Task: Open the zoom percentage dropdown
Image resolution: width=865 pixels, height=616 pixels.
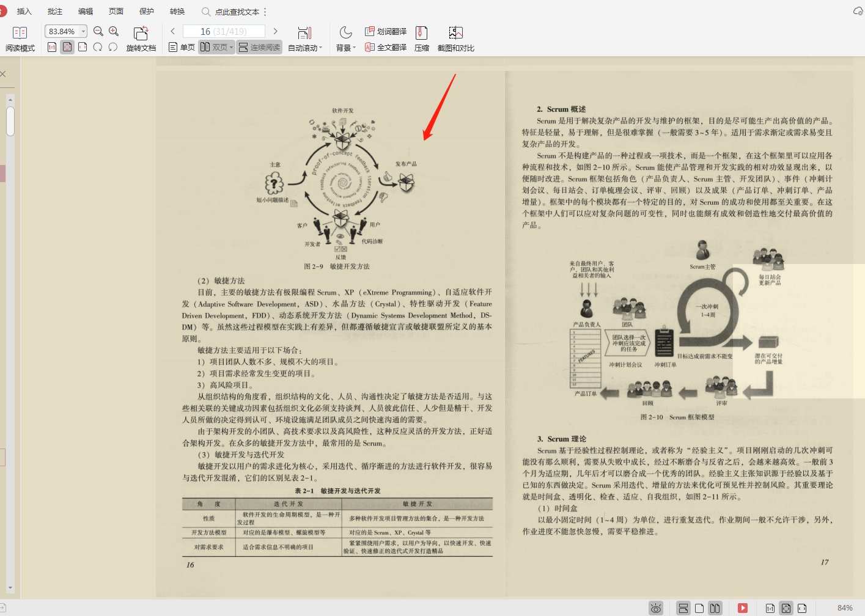Action: click(x=83, y=31)
